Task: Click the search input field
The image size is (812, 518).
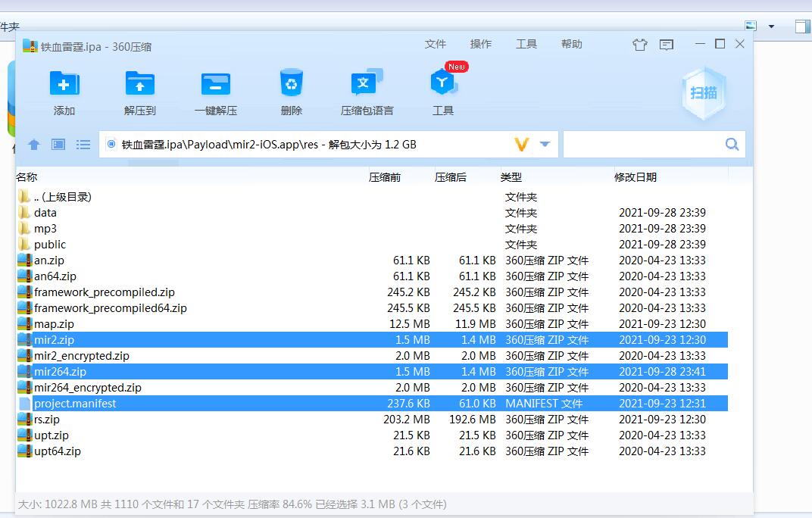Action: tap(644, 145)
